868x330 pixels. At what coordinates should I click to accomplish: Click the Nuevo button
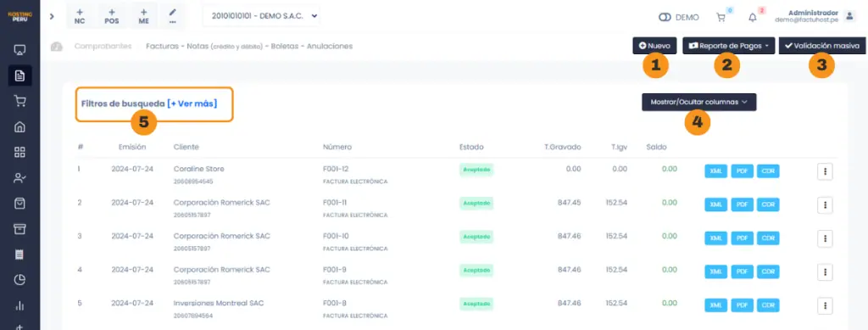[x=654, y=46]
